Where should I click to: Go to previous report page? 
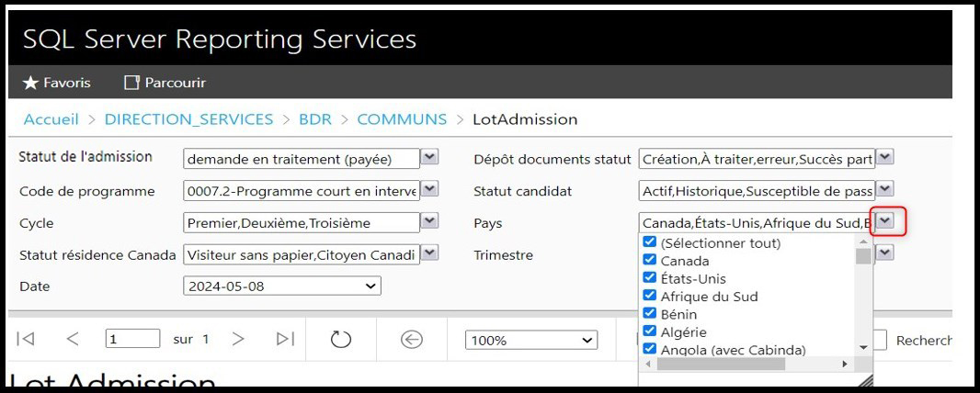click(73, 339)
